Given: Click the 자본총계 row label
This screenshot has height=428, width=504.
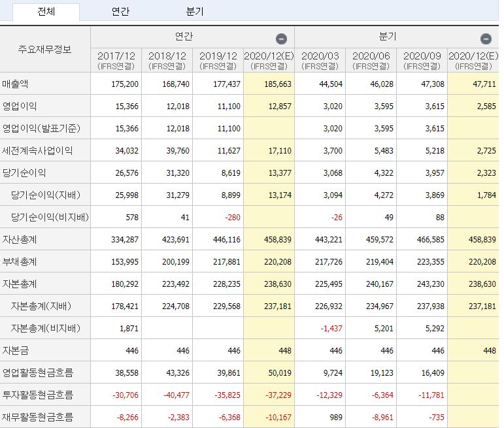Looking at the screenshot, I should [x=20, y=284].
